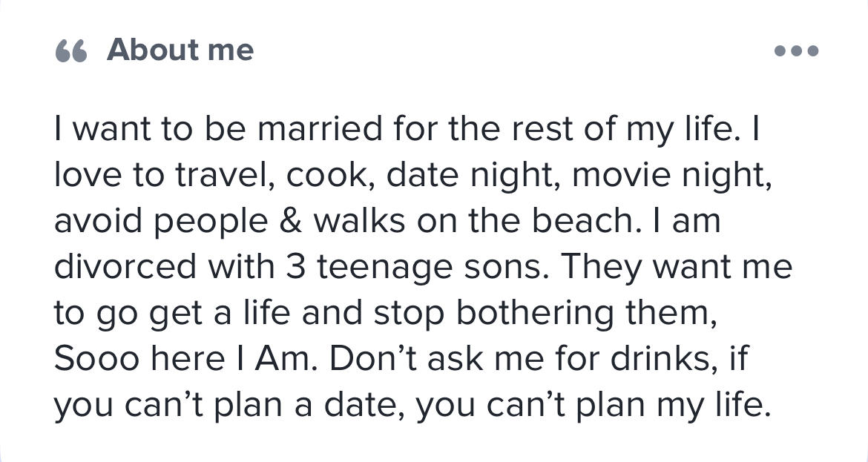This screenshot has height=462, width=868.
Task: Click the 'Sooo here I Am' text
Action: [x=183, y=359]
